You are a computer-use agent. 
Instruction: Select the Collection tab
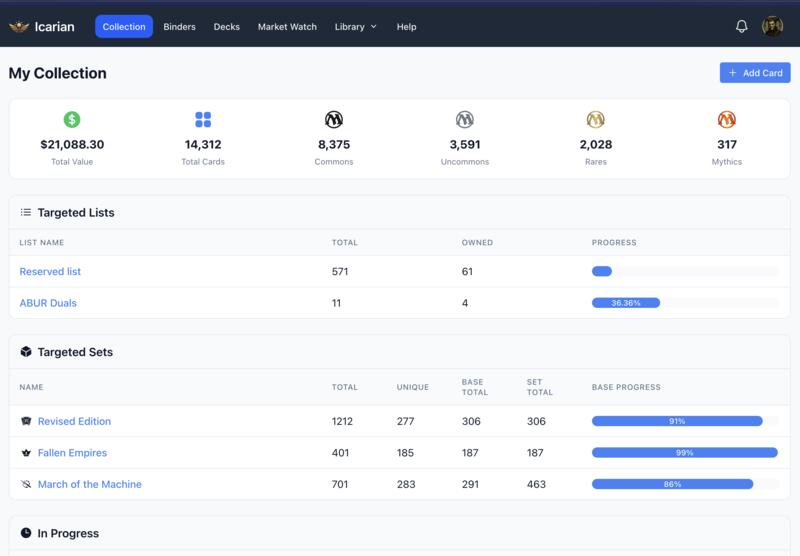coord(124,27)
